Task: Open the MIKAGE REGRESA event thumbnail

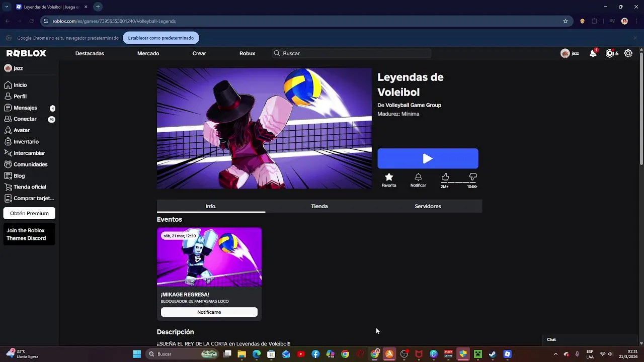Action: click(x=209, y=257)
